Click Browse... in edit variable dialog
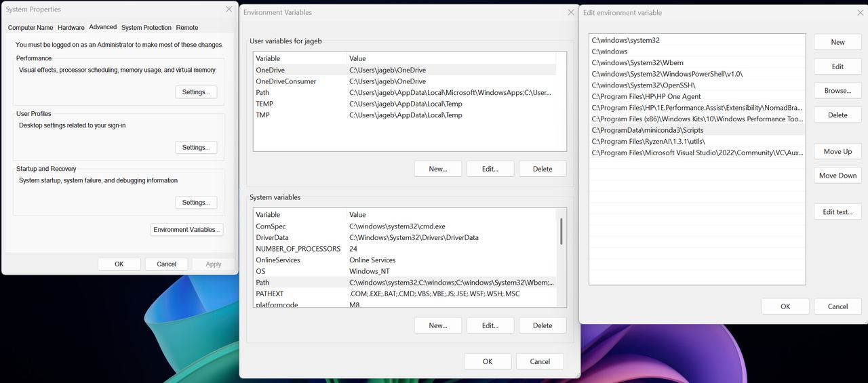Screen dimensions: 868x383 click(x=837, y=91)
